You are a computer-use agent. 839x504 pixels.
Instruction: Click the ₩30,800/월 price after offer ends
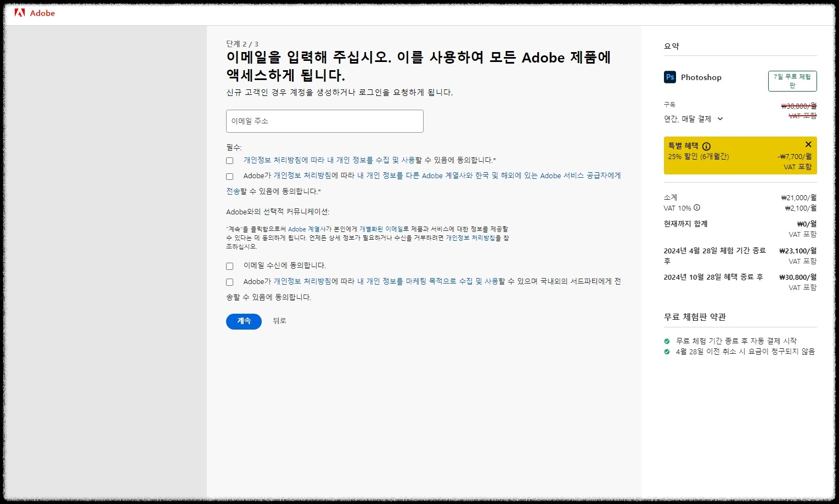click(798, 277)
